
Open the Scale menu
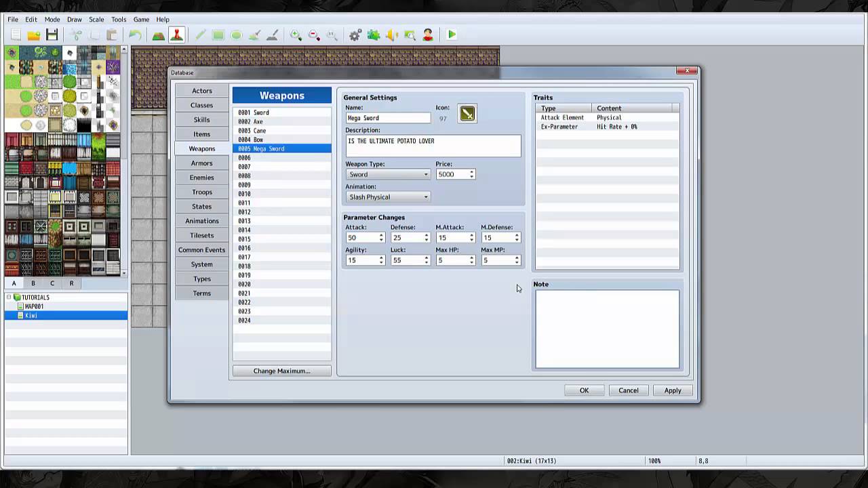[x=96, y=20]
